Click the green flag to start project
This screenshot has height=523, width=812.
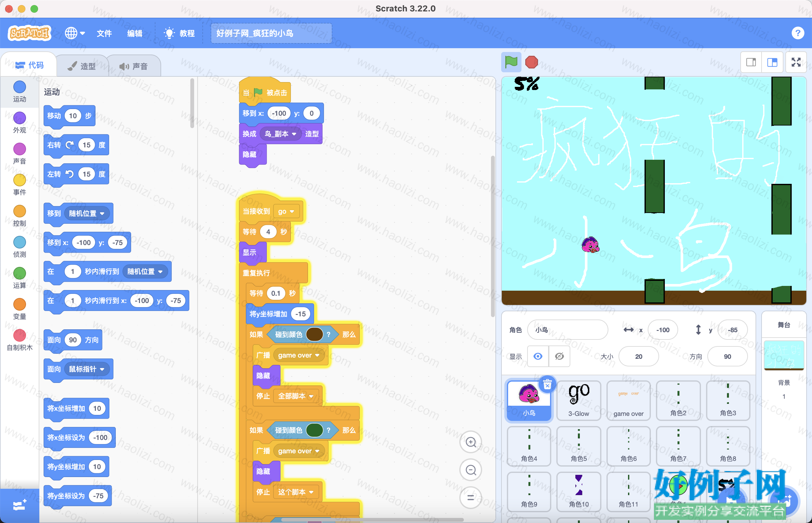click(x=511, y=62)
